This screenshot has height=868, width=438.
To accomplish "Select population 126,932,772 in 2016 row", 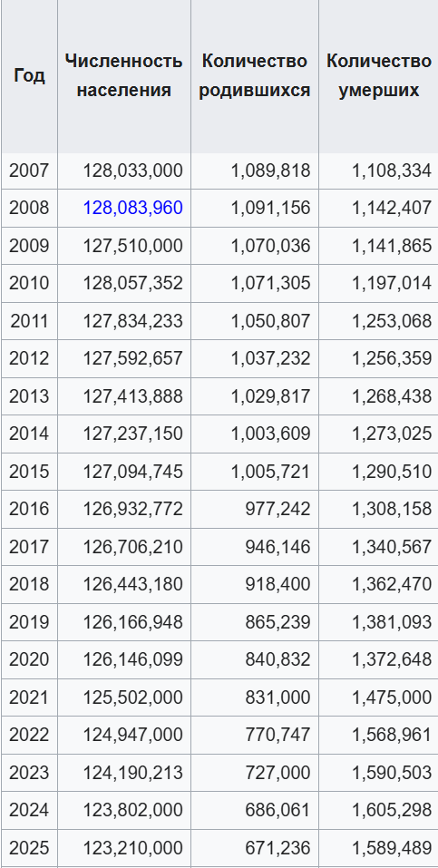I will (x=133, y=510).
